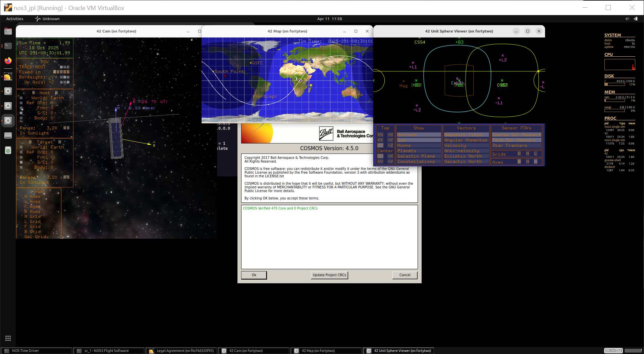Toggle Planets display in Show panel
This screenshot has width=644, height=354.
[x=419, y=151]
